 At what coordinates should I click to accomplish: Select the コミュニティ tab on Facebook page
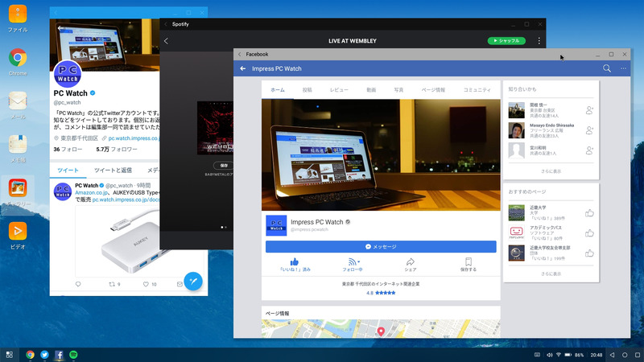point(477,90)
